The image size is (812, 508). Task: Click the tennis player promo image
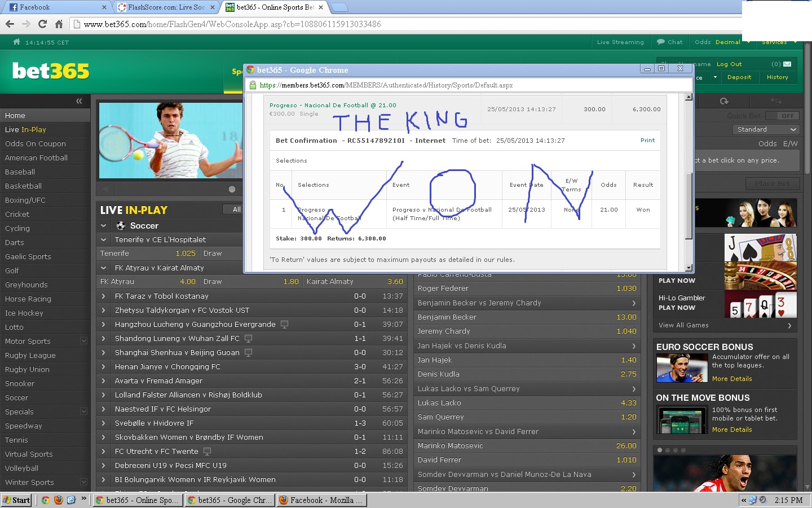pos(170,140)
